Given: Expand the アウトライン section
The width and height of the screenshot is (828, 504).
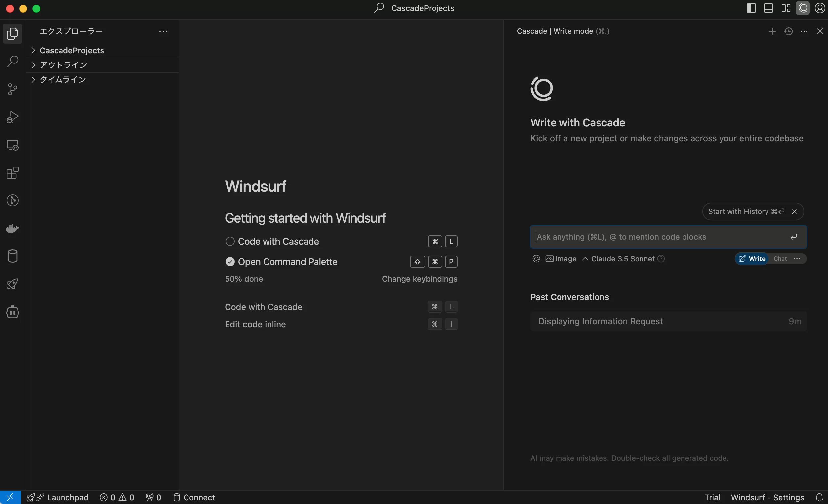Looking at the screenshot, I should 63,65.
